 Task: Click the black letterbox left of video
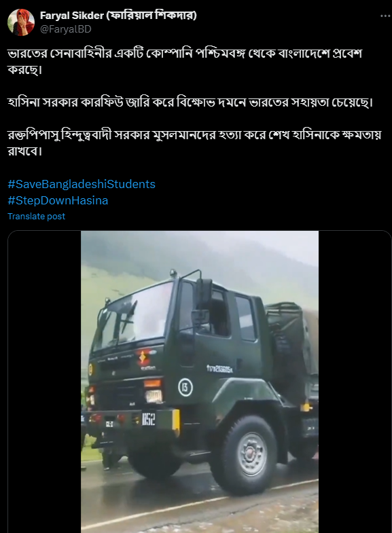(x=44, y=382)
